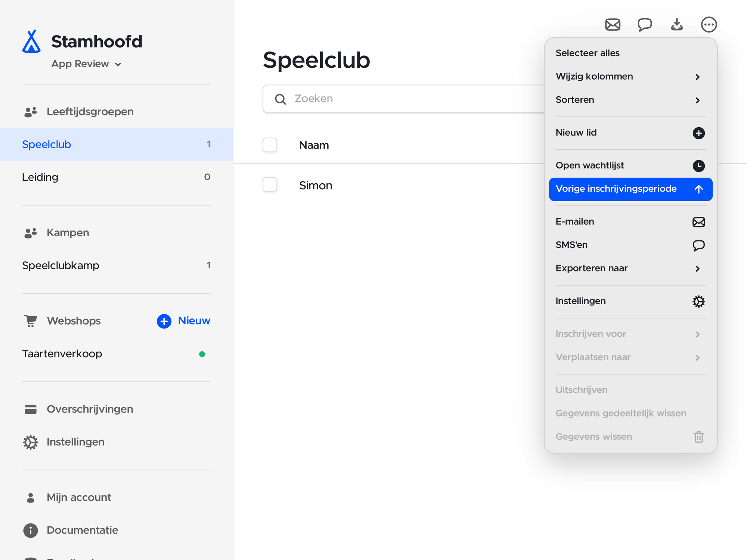Click the trash icon beside Gegevens wissen
Screen dimensions: 747x560
698,437
